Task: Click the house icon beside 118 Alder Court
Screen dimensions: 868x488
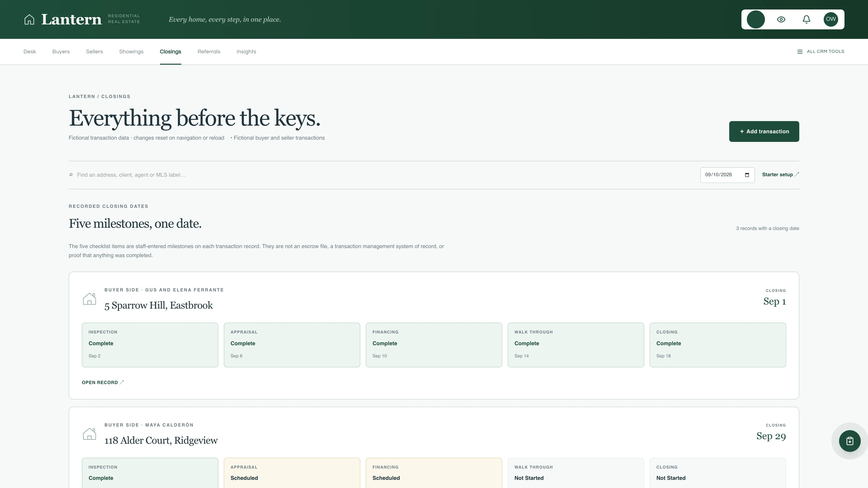Action: pos(89,434)
